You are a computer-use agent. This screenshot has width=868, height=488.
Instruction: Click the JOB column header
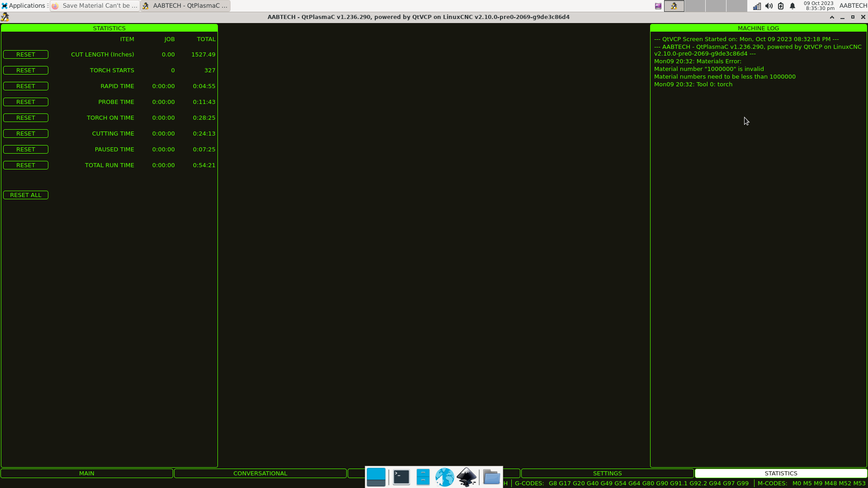pos(170,39)
